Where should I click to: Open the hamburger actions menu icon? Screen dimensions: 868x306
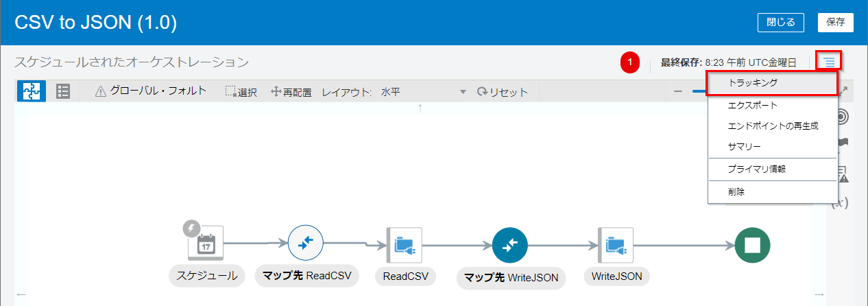point(829,62)
